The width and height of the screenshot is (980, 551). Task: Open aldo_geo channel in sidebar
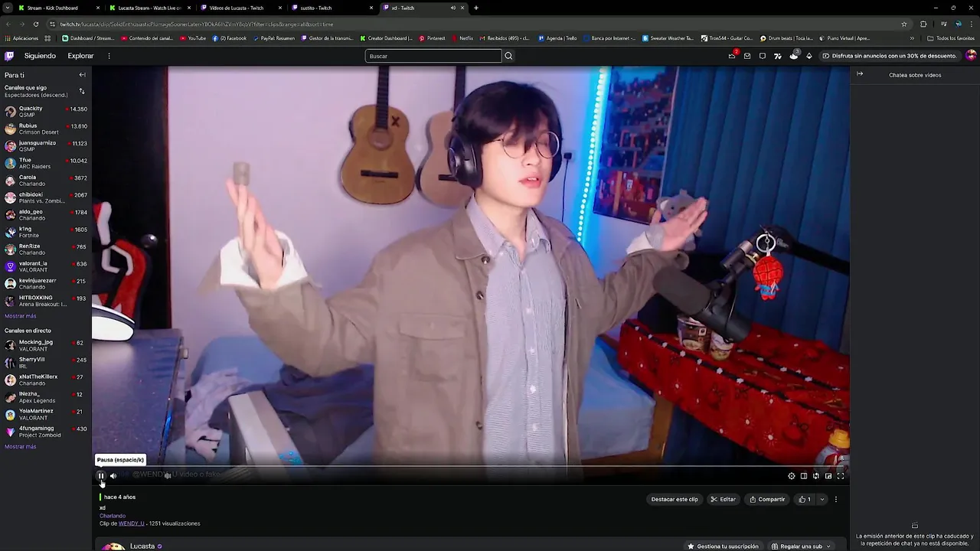[x=46, y=215]
